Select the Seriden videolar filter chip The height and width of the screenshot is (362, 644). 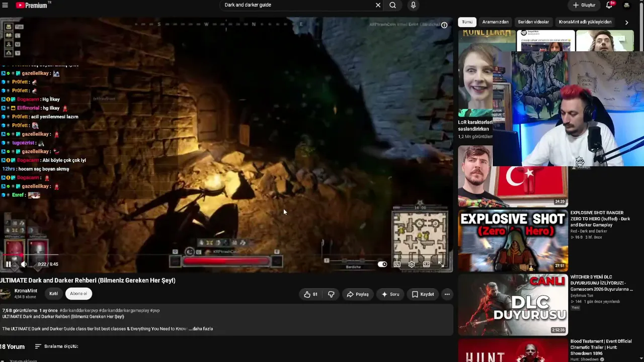tap(533, 22)
